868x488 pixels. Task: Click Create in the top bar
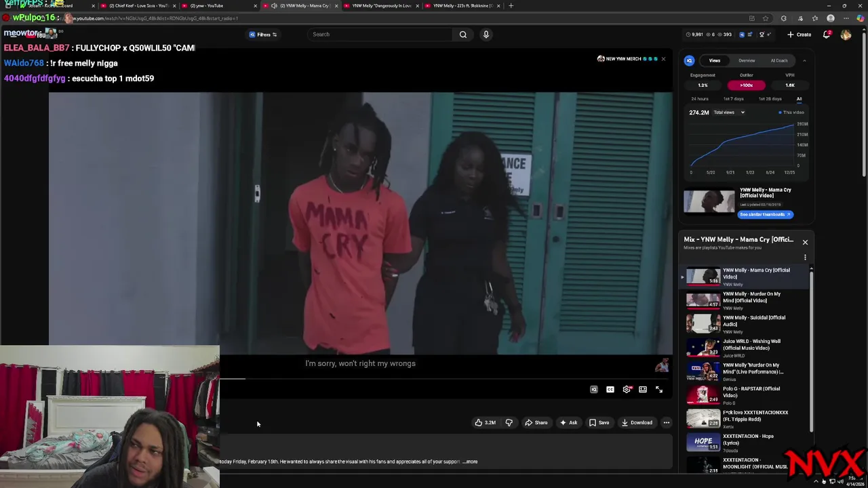coord(799,35)
